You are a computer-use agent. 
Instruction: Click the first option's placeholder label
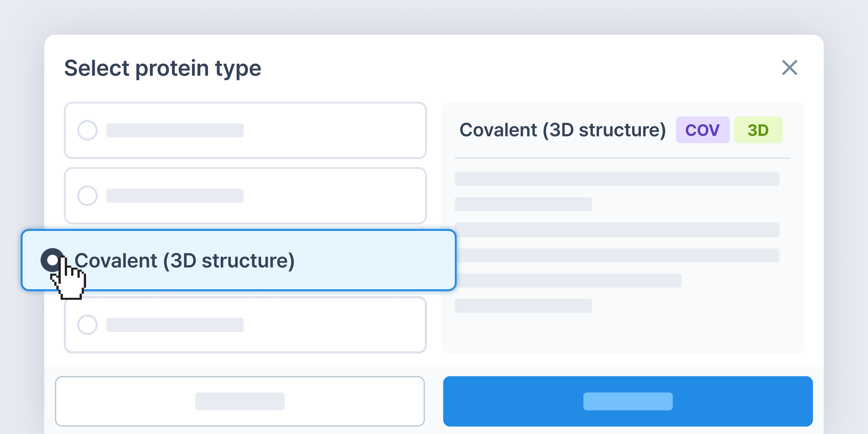(175, 130)
